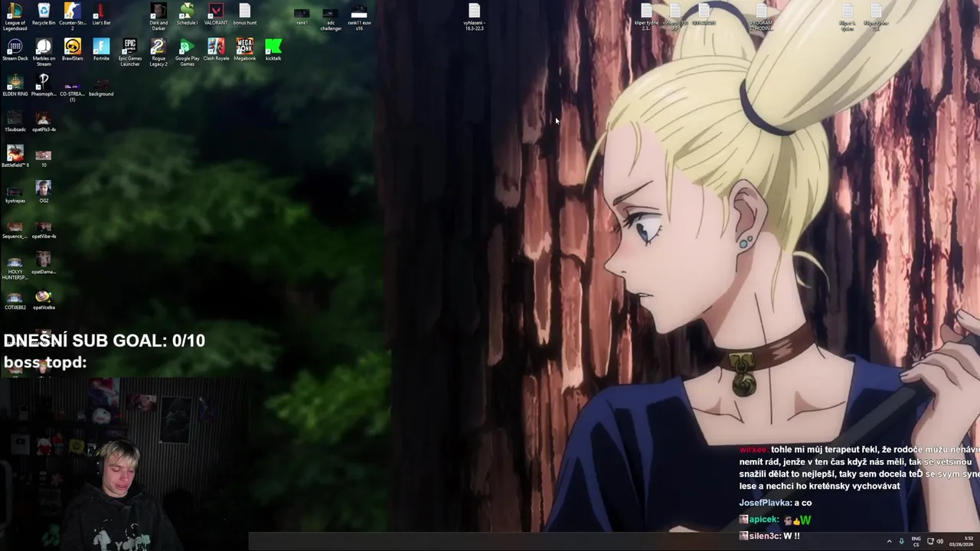Open the ENG CS language switcher

pos(916,542)
